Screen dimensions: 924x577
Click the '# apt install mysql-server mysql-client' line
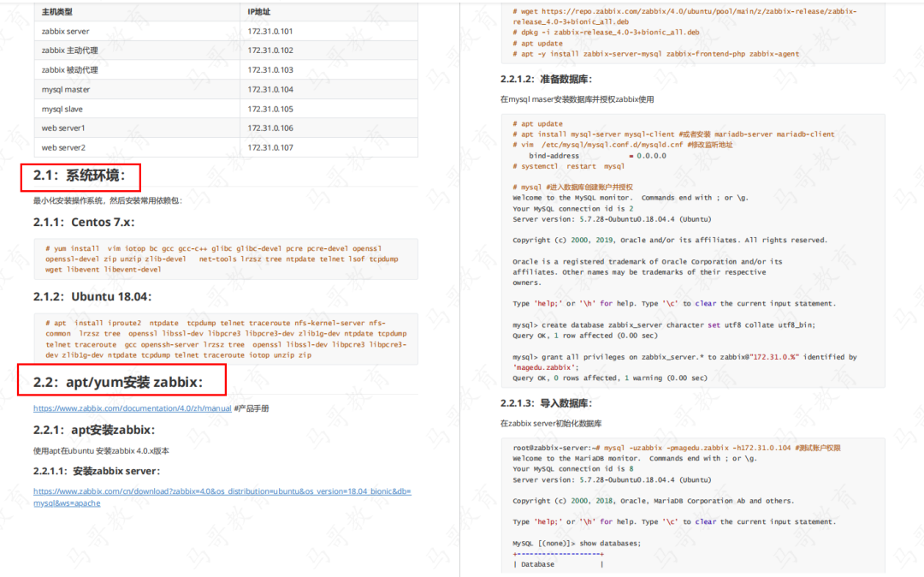click(x=673, y=134)
